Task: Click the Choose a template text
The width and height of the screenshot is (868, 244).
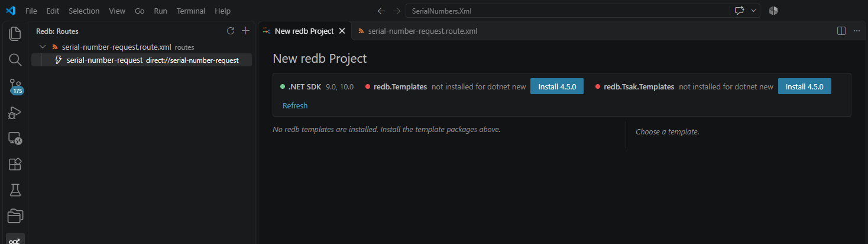Action: 668,131
